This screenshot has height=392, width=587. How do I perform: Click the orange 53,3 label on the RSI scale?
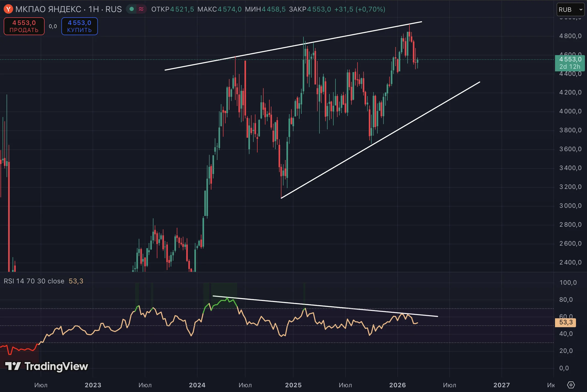pos(565,322)
